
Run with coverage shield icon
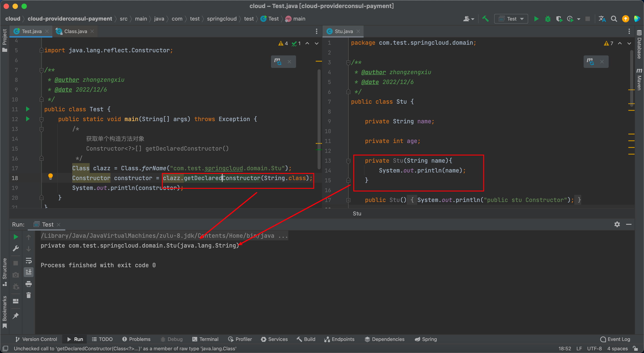point(559,19)
